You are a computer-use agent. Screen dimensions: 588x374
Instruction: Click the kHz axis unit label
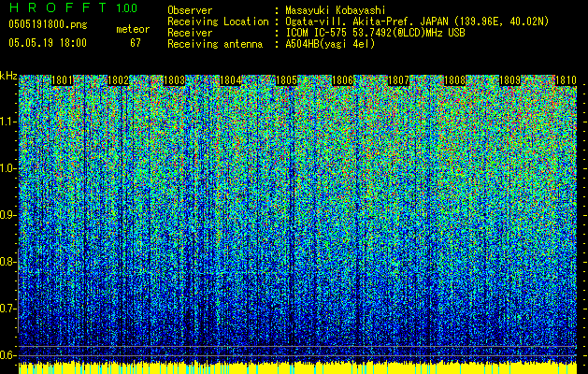pyautogui.click(x=8, y=76)
